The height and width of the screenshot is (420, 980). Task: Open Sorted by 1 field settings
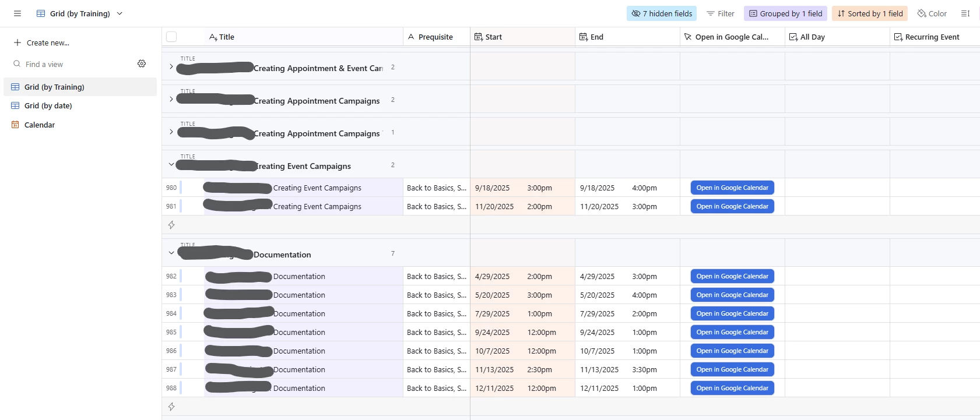870,13
